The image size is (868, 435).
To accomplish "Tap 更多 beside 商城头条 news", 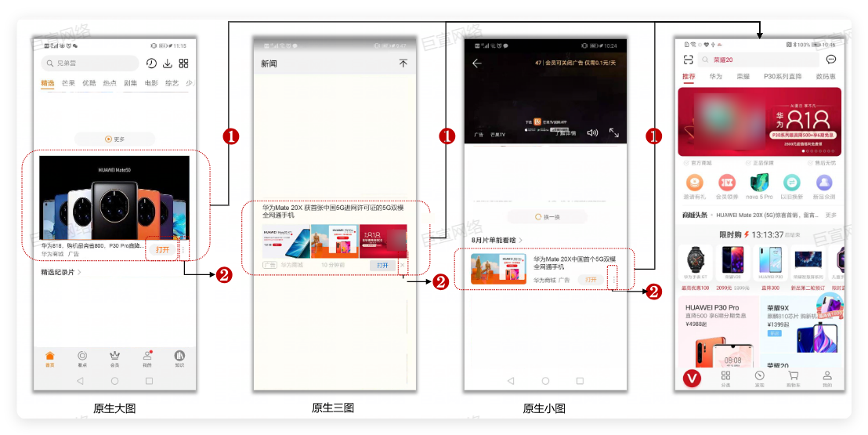I will [831, 215].
